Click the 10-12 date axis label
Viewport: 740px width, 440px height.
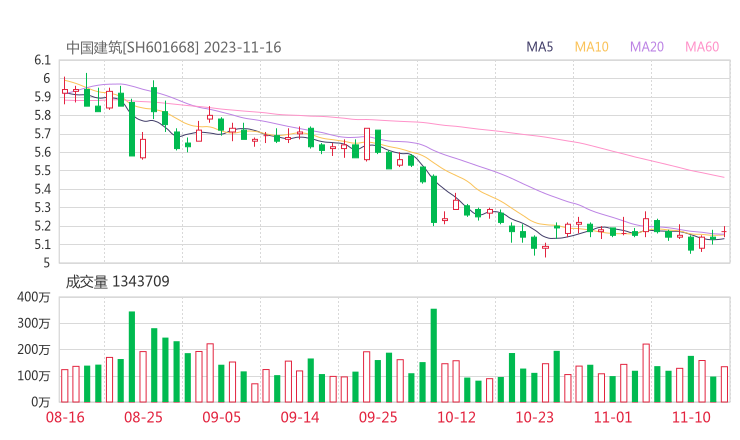(x=456, y=417)
